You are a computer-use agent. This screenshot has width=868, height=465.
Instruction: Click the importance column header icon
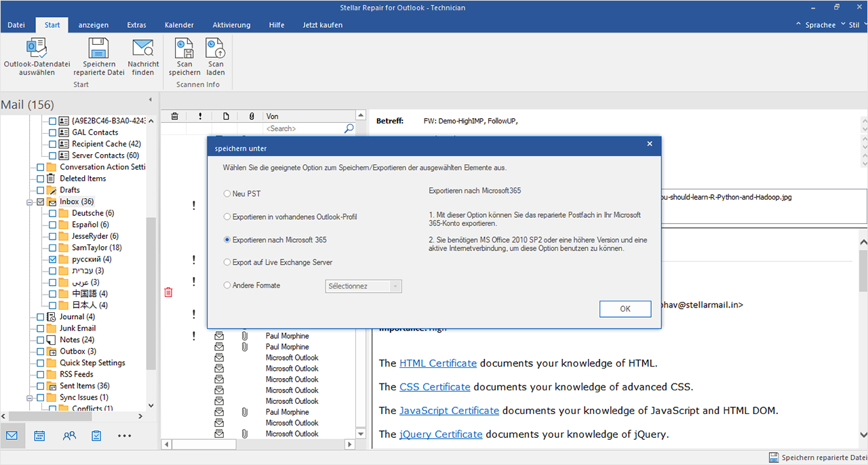point(200,116)
